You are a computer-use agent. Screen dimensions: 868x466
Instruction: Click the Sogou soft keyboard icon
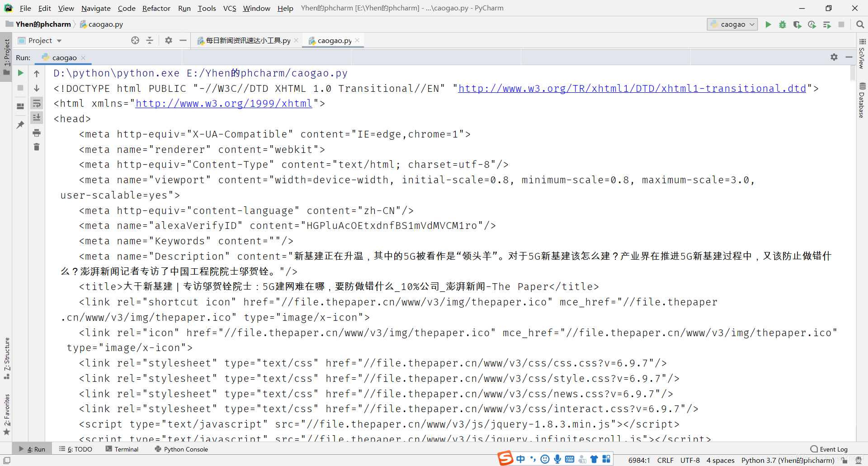(x=570, y=459)
